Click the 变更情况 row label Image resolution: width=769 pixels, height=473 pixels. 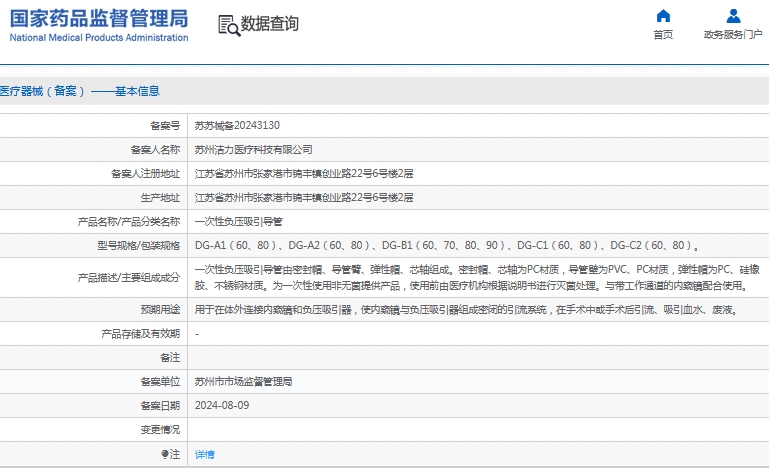[160, 430]
